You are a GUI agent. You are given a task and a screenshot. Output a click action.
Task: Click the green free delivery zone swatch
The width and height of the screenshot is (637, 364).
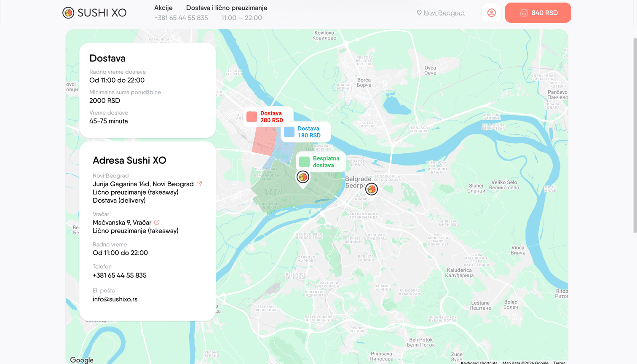305,162
